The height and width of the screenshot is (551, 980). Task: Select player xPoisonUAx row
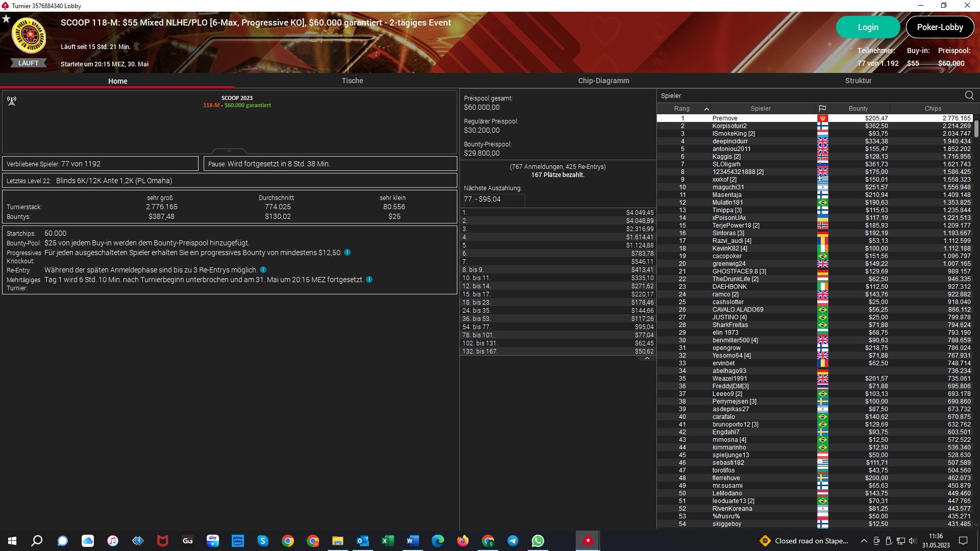click(815, 217)
